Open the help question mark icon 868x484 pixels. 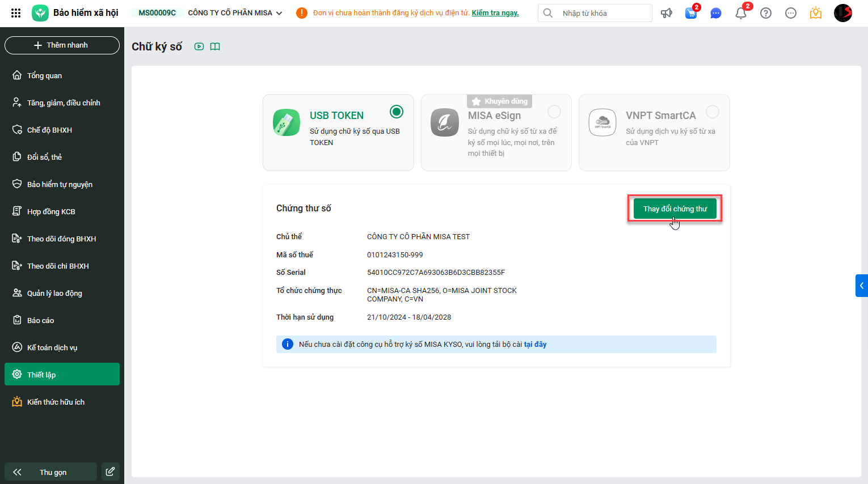pos(766,13)
